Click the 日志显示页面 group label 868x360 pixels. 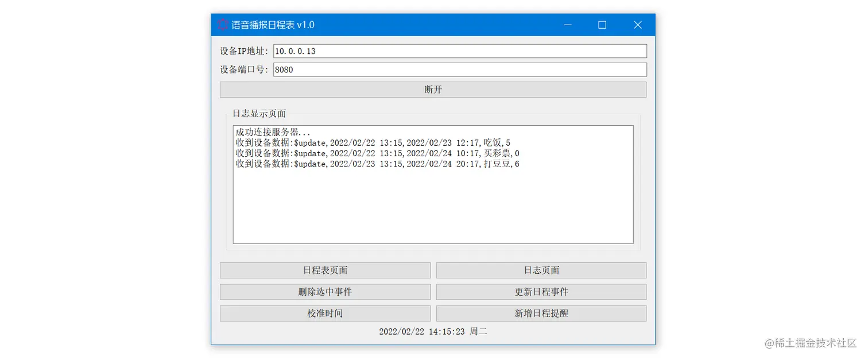(259, 114)
